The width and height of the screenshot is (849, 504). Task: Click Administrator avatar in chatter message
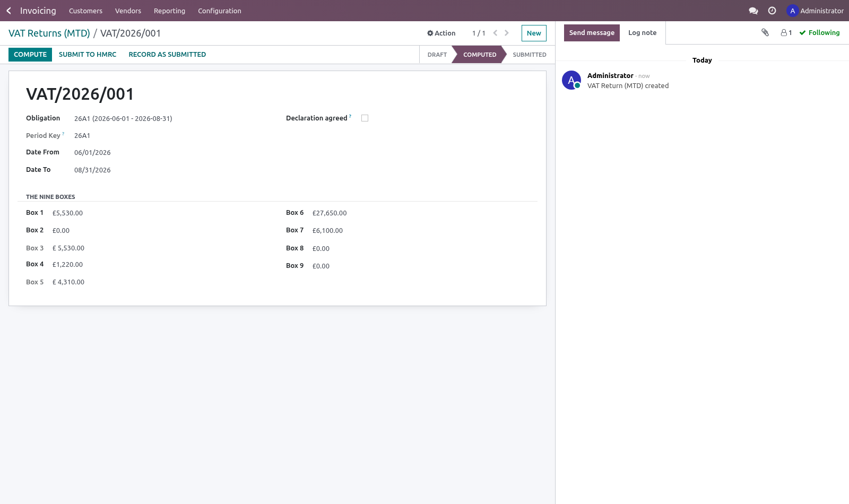coord(571,80)
